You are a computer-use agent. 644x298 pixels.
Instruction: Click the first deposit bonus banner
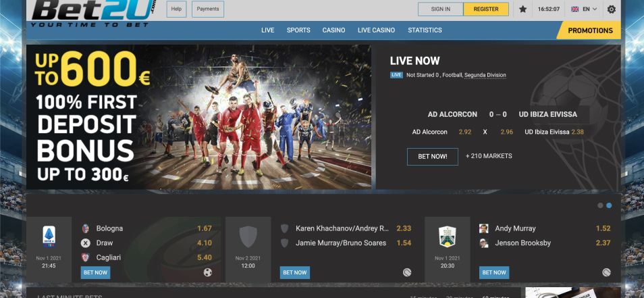coord(198,117)
